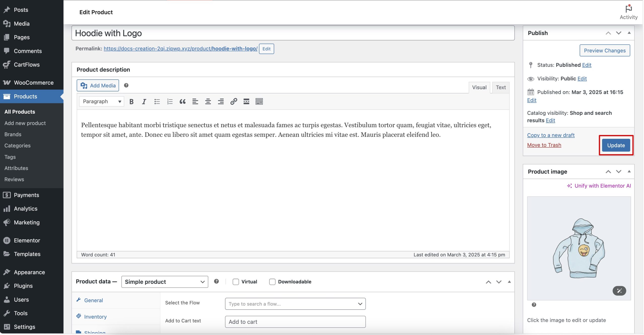Center align text in editor
644x335 pixels.
coord(208,102)
